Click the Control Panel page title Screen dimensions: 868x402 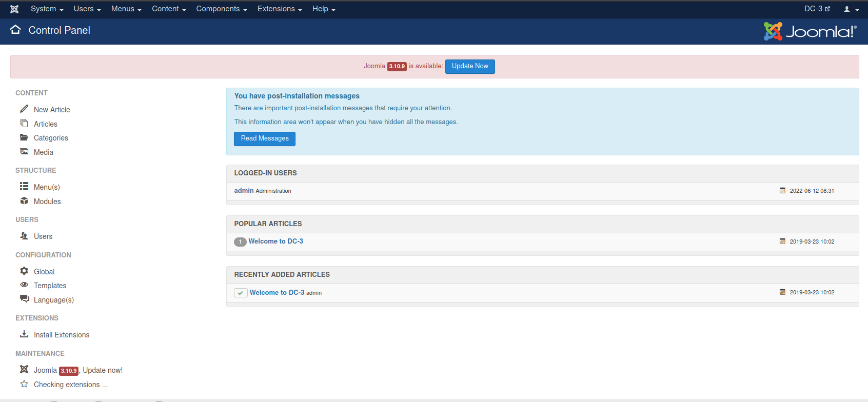pos(60,30)
